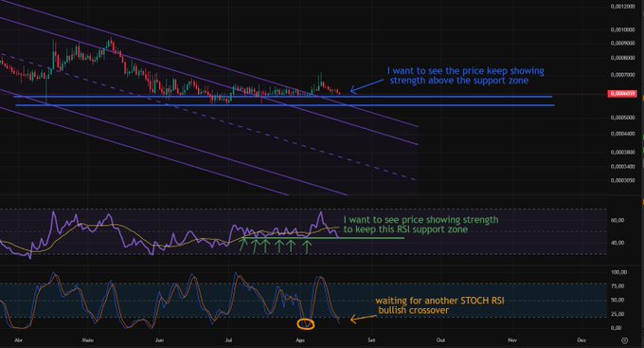Click the 0,0004400 price axis label
The width and height of the screenshot is (644, 348).
622,134
